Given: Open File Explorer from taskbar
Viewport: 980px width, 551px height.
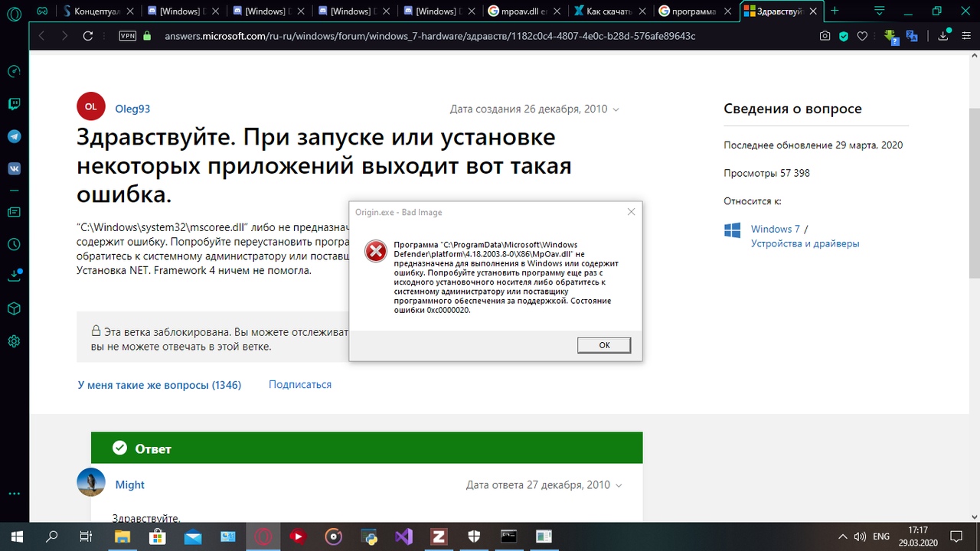Looking at the screenshot, I should click(122, 536).
